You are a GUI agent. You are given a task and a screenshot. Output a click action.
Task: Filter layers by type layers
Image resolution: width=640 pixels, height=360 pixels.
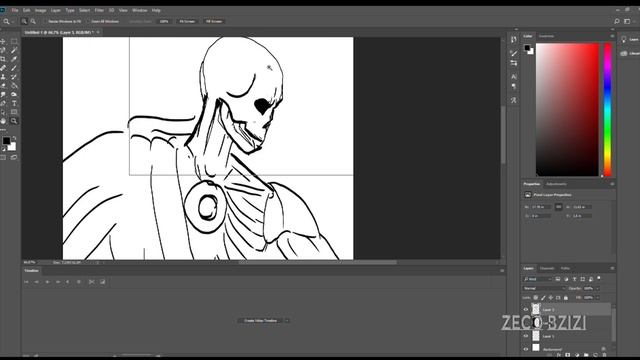[x=574, y=279]
